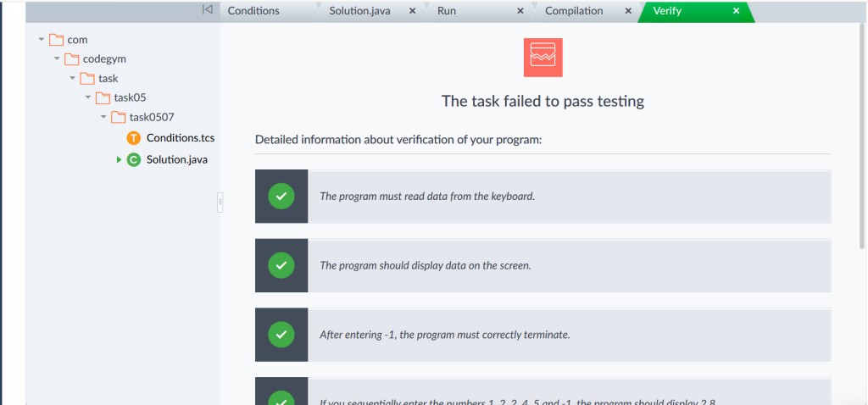Close the Solution.java tab
Image resolution: width=868 pixels, height=405 pixels.
click(x=413, y=11)
